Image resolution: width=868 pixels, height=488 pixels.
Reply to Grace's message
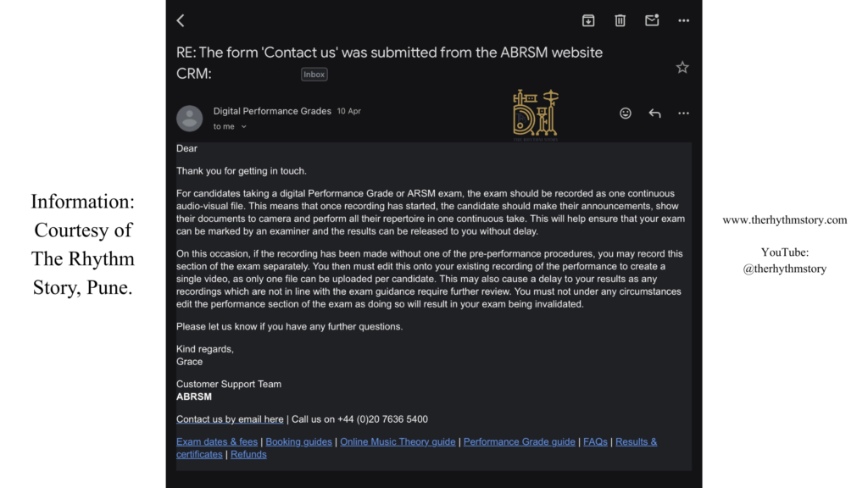tap(654, 113)
